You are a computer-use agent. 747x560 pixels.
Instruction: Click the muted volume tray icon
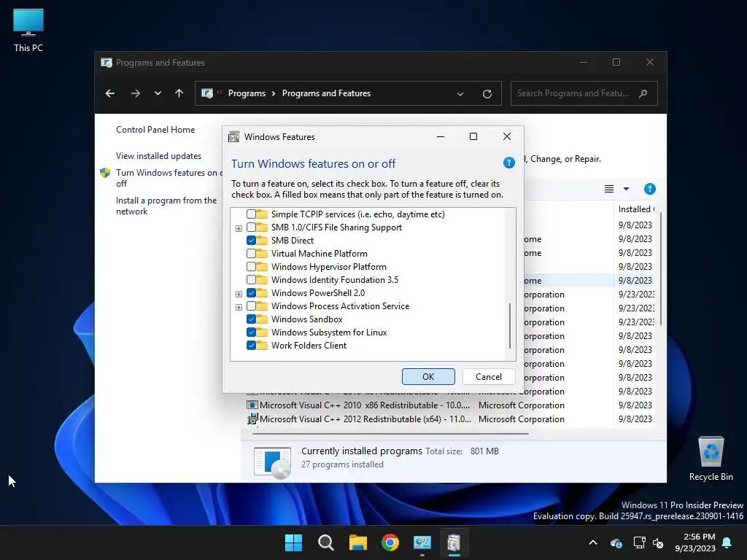tap(658, 542)
